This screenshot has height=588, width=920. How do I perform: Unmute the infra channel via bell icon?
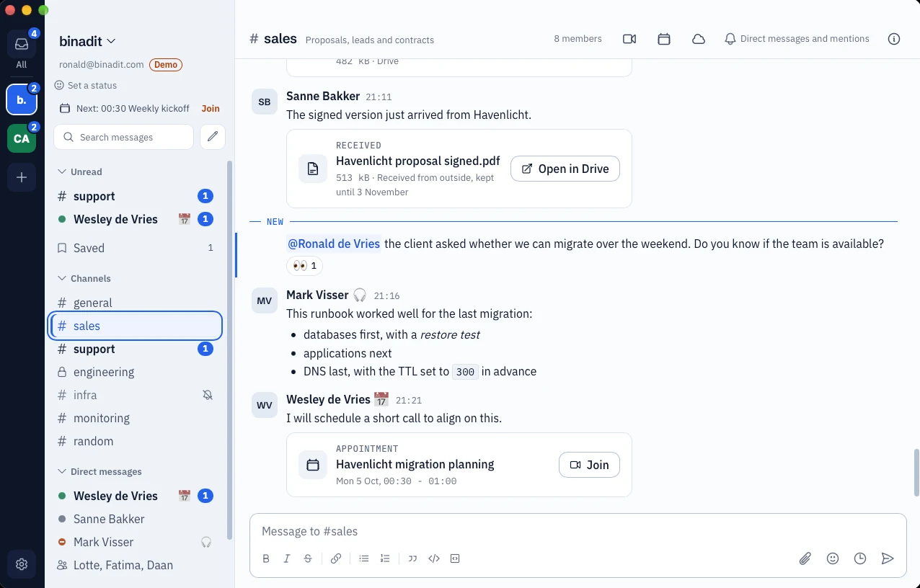click(208, 395)
